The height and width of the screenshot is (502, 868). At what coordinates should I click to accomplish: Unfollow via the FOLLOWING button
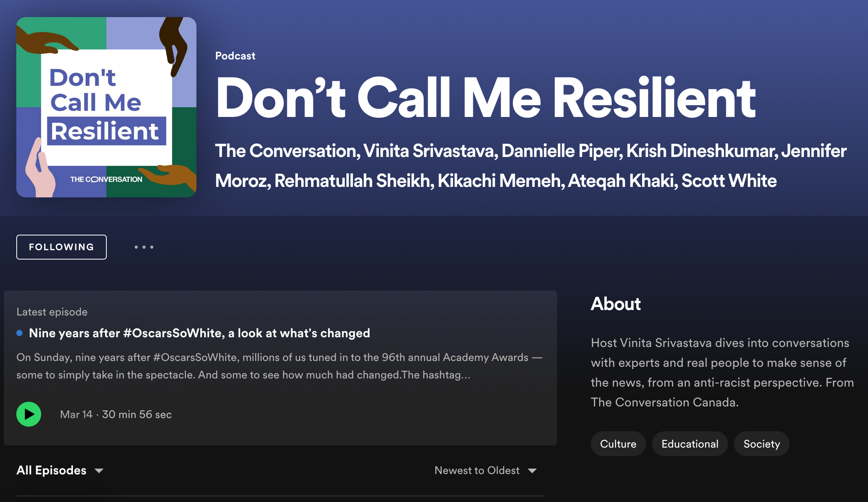(61, 247)
